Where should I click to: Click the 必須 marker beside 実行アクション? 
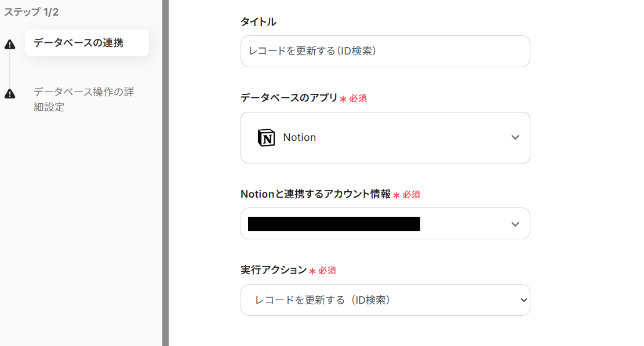[x=327, y=271]
